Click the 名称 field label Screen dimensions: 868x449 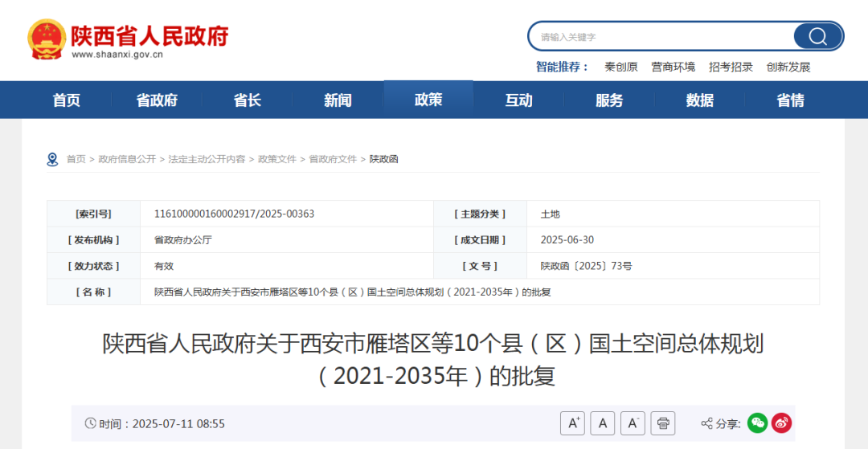point(93,292)
